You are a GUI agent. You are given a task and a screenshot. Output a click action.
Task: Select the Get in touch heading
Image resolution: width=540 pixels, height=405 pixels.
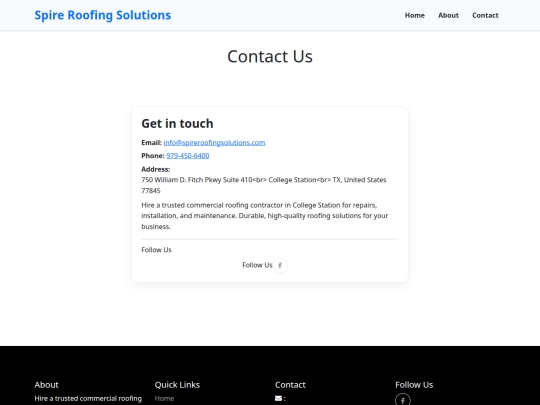177,123
